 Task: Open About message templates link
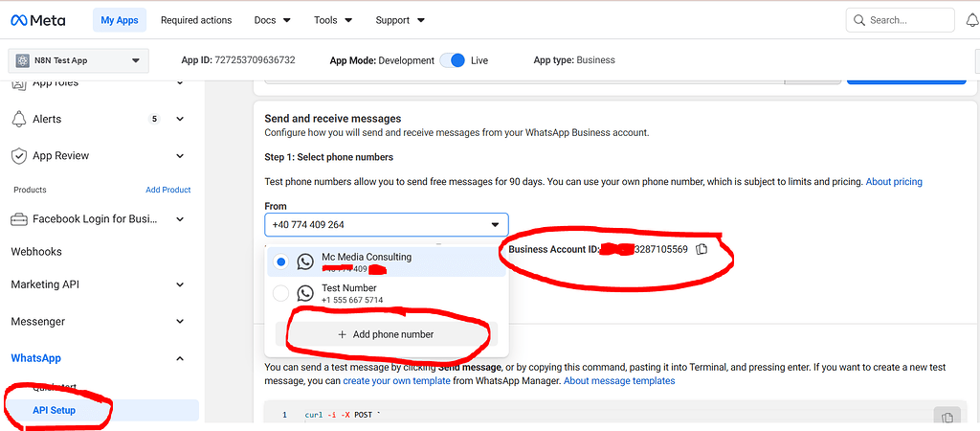pyautogui.click(x=619, y=380)
